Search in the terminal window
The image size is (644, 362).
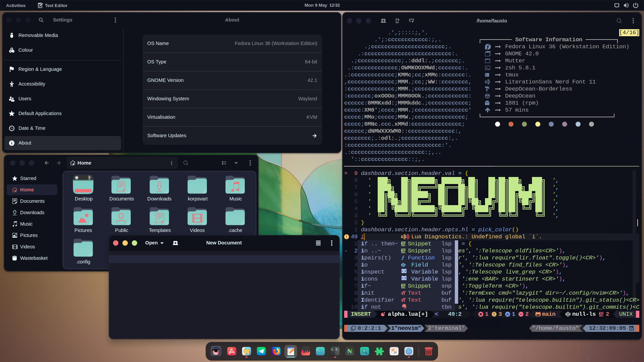tap(619, 21)
